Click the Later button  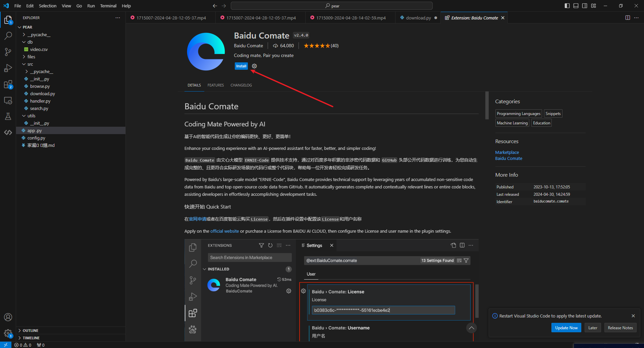[593, 328]
